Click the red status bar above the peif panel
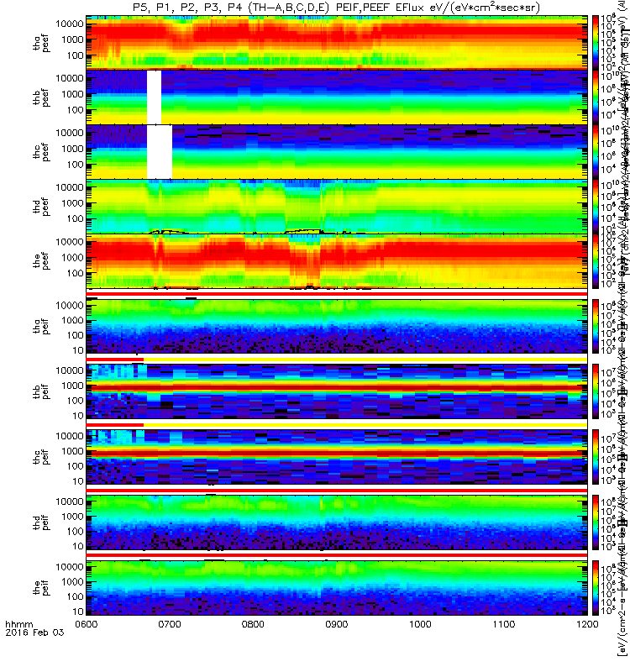This screenshot has width=630, height=672. click(337, 555)
